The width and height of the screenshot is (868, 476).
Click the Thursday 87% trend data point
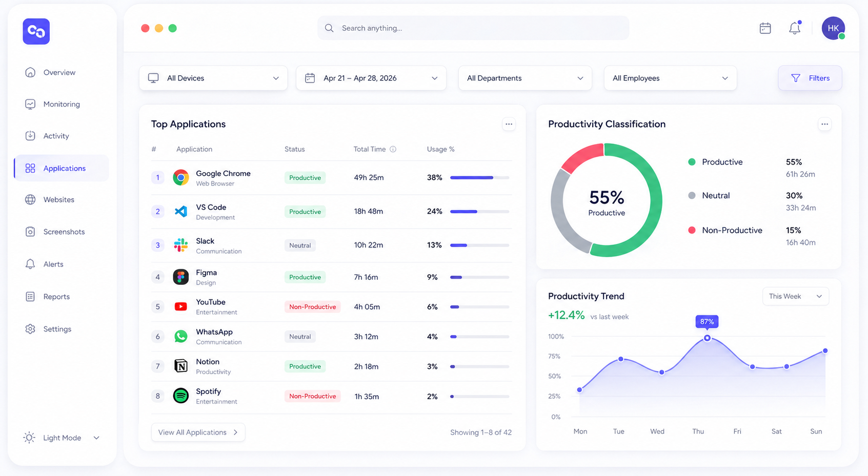point(707,338)
